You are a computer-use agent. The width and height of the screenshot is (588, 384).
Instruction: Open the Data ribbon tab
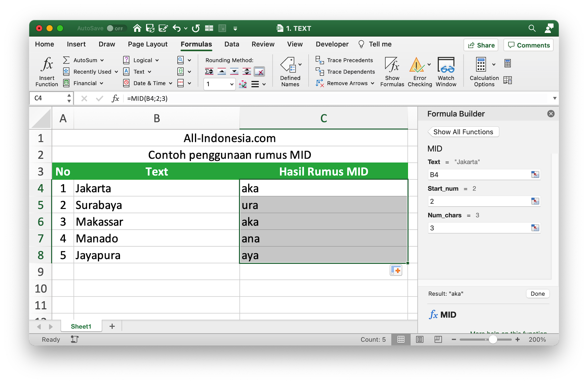(231, 44)
